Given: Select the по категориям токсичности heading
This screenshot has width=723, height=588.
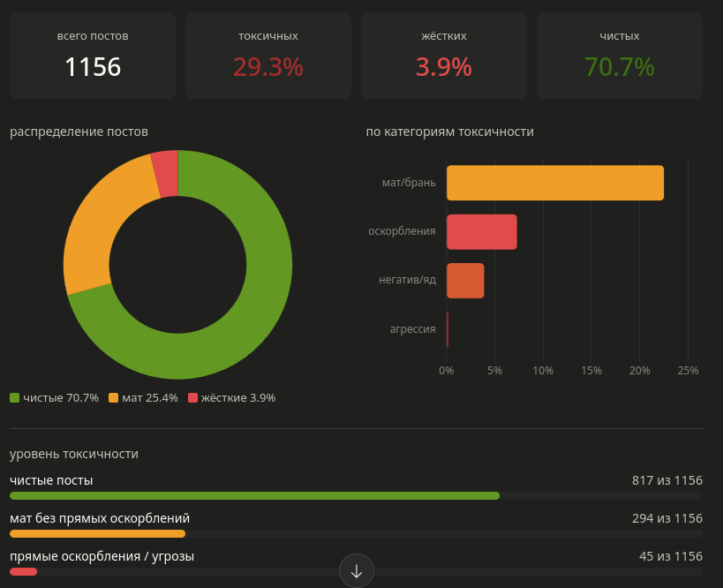Looking at the screenshot, I should tap(450, 132).
